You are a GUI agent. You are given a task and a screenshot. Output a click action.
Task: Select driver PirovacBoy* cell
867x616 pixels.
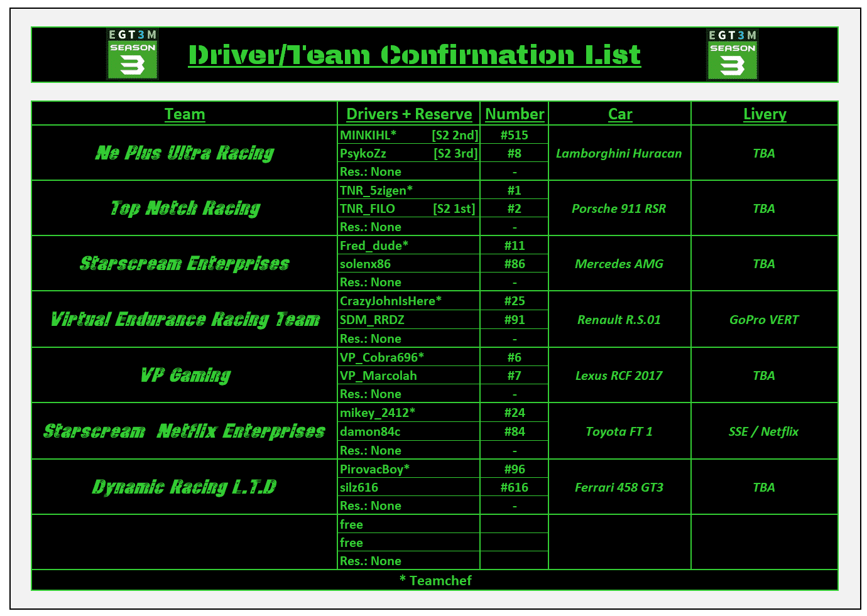(409, 469)
